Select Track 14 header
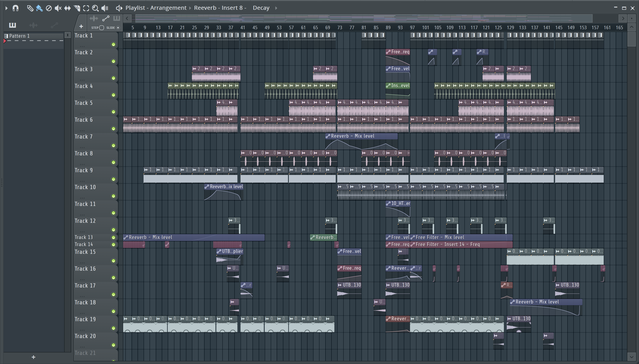This screenshot has height=364, width=639. point(96,245)
